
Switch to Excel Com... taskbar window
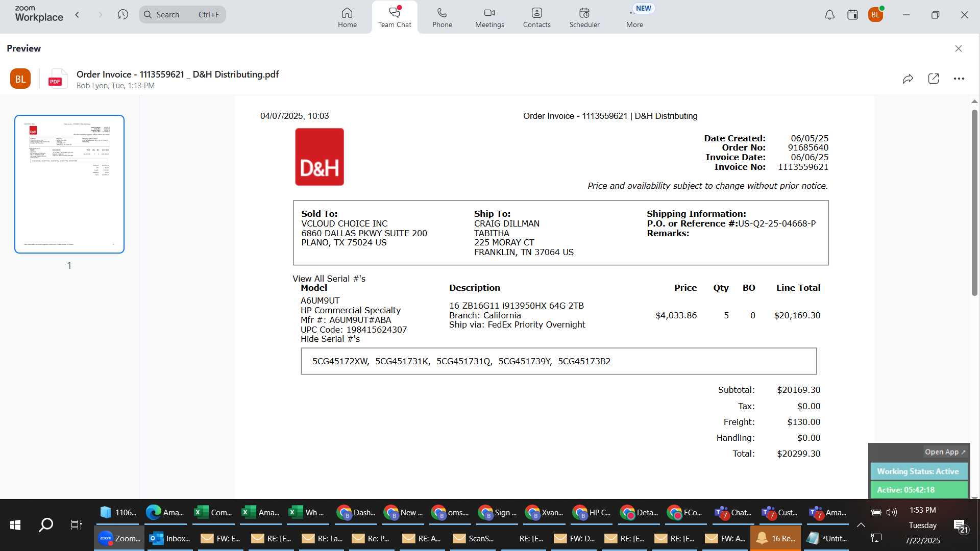(x=213, y=512)
